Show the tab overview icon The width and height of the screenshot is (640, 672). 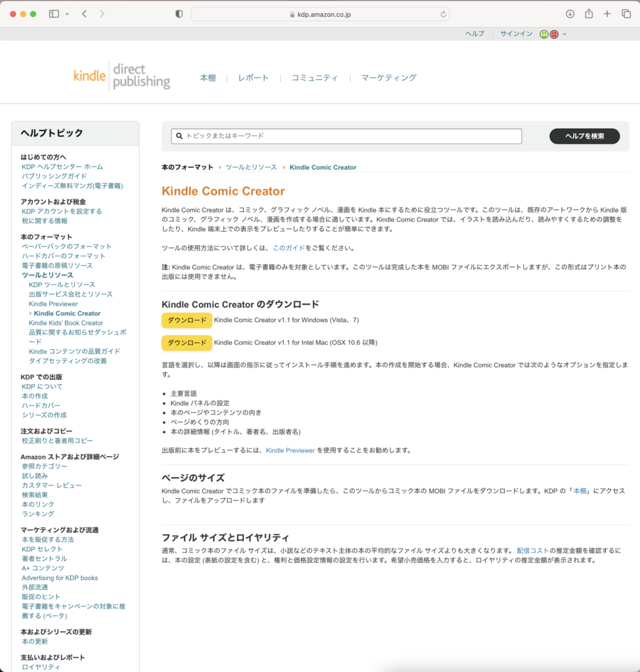(626, 14)
